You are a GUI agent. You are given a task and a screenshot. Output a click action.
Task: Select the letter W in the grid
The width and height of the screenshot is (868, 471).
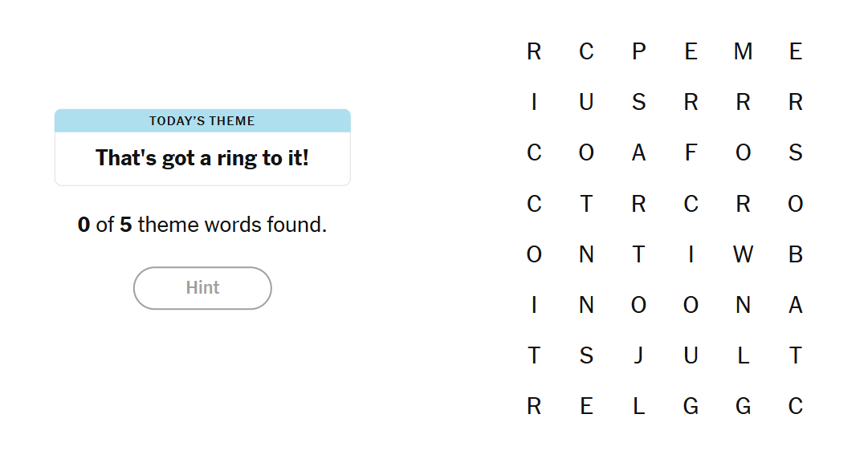coord(743,255)
